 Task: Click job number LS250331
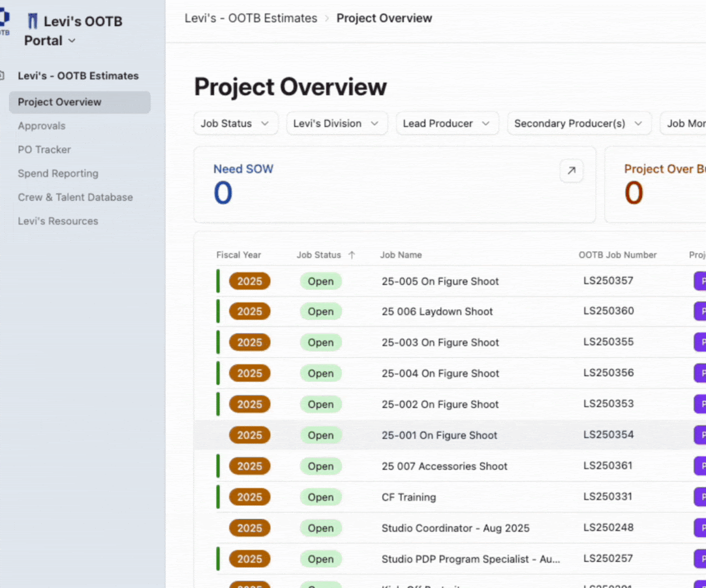pyautogui.click(x=608, y=497)
